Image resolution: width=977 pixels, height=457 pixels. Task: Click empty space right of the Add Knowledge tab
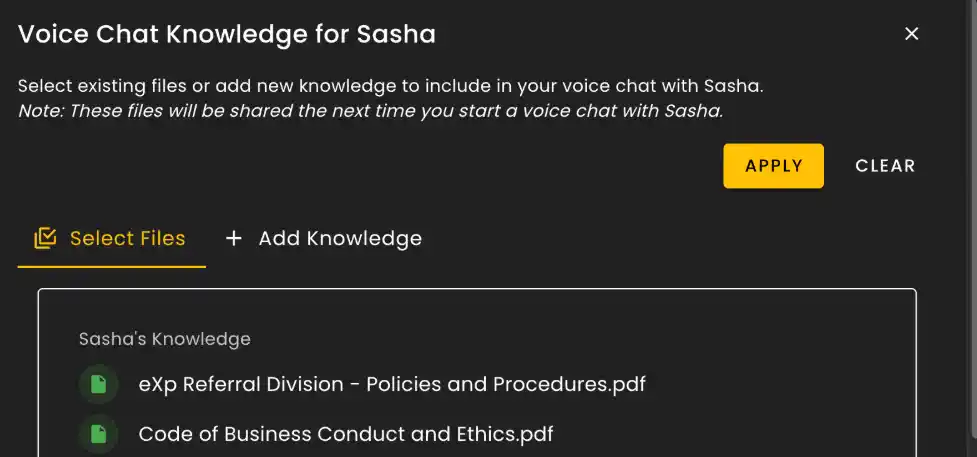tap(650, 239)
